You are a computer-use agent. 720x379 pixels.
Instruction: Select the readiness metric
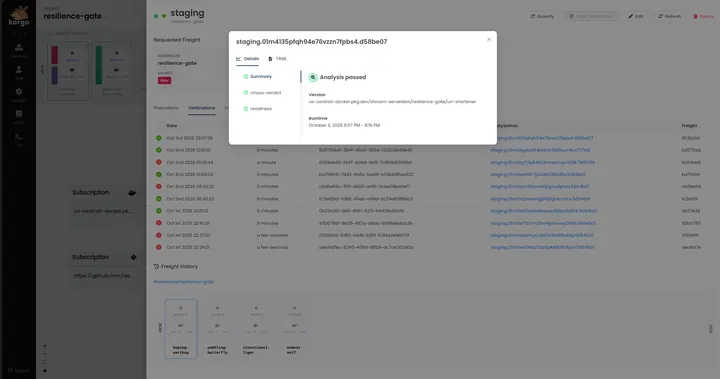[x=258, y=109]
